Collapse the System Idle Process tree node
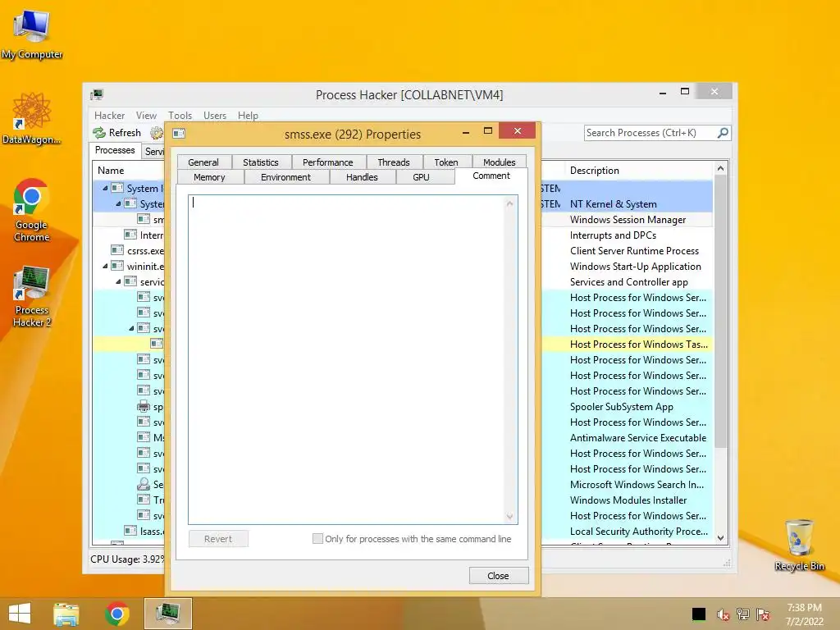This screenshot has width=840, height=630. [x=105, y=188]
